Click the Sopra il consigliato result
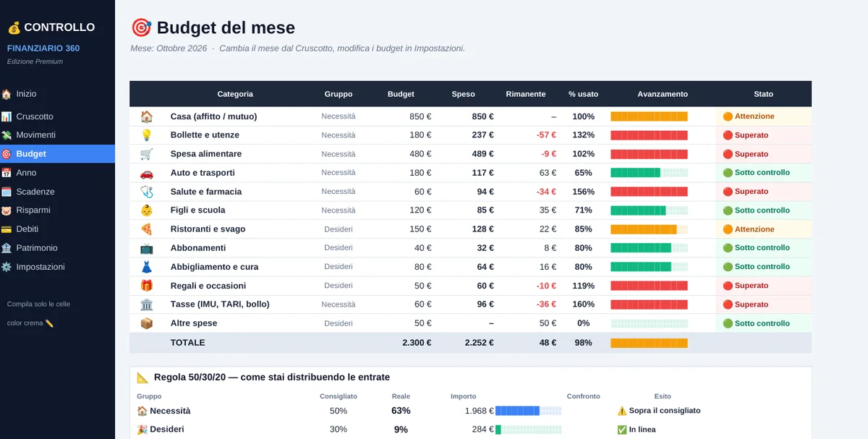Image resolution: width=868 pixels, height=439 pixels. click(658, 411)
